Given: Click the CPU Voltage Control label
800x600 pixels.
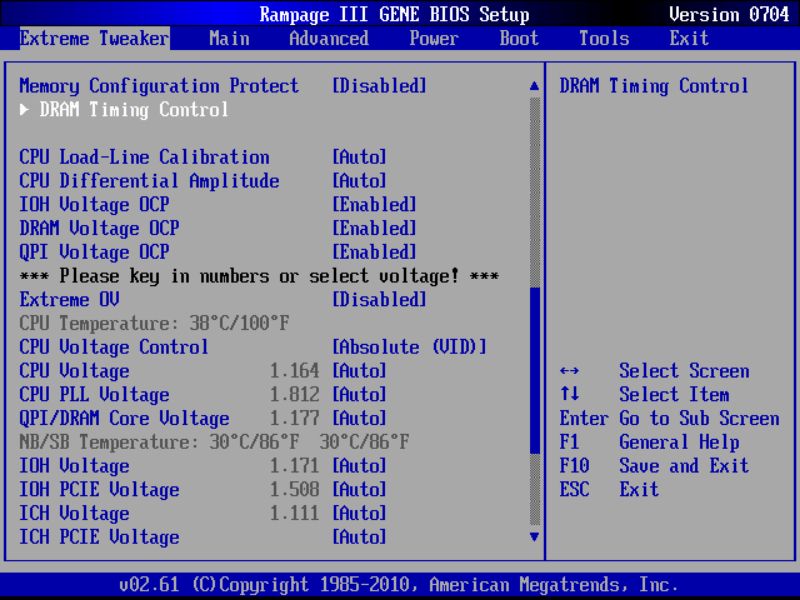Looking at the screenshot, I should (114, 347).
